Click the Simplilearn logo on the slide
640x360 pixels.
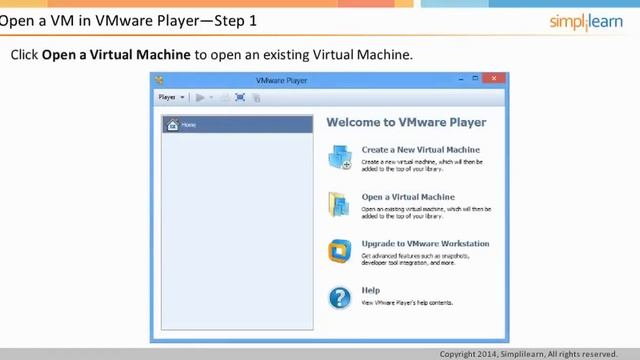click(586, 22)
